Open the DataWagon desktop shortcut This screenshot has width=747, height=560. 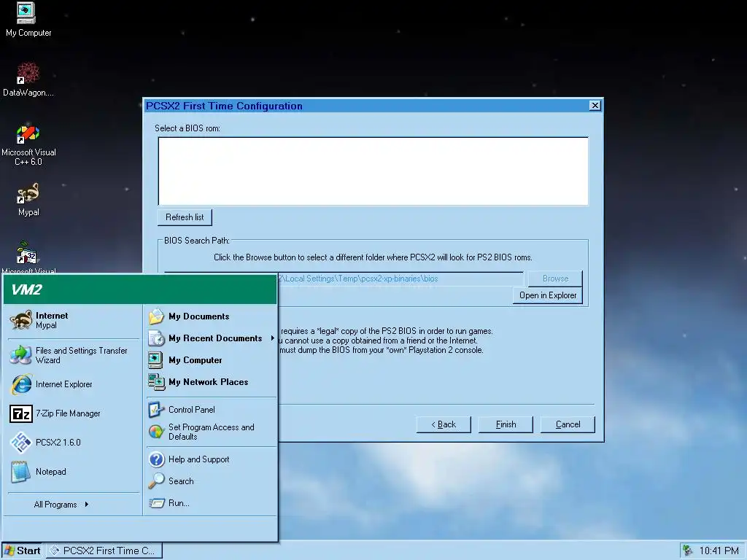pos(28,79)
